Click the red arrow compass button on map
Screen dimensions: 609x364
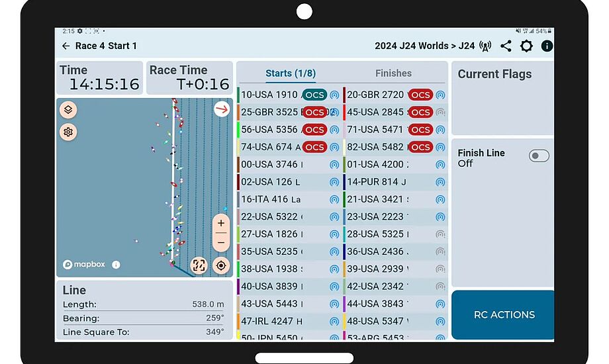[222, 109]
